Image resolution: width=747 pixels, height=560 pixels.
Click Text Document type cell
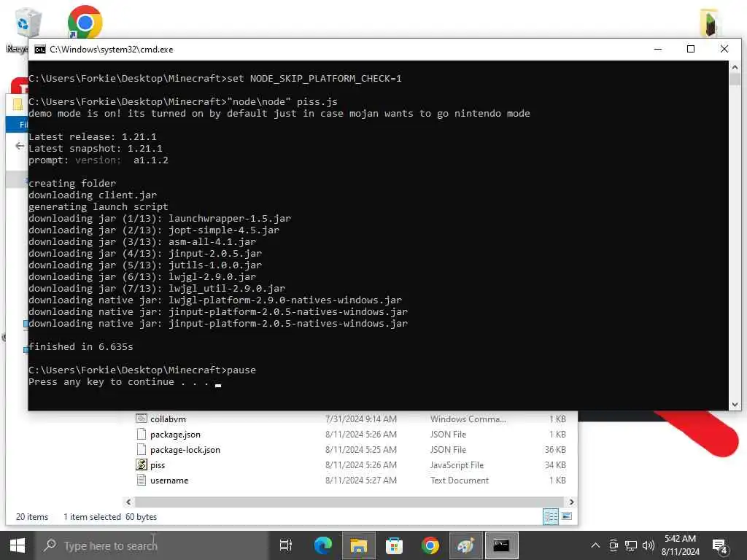pyautogui.click(x=460, y=481)
